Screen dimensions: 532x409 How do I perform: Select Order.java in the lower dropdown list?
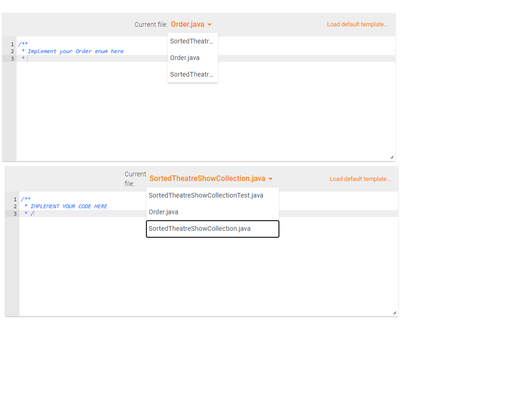[x=212, y=212]
